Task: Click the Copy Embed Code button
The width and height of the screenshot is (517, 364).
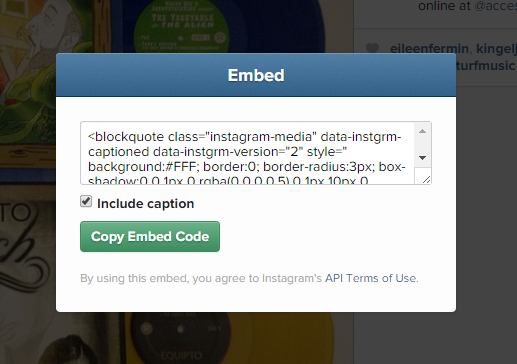Action: pos(150,236)
